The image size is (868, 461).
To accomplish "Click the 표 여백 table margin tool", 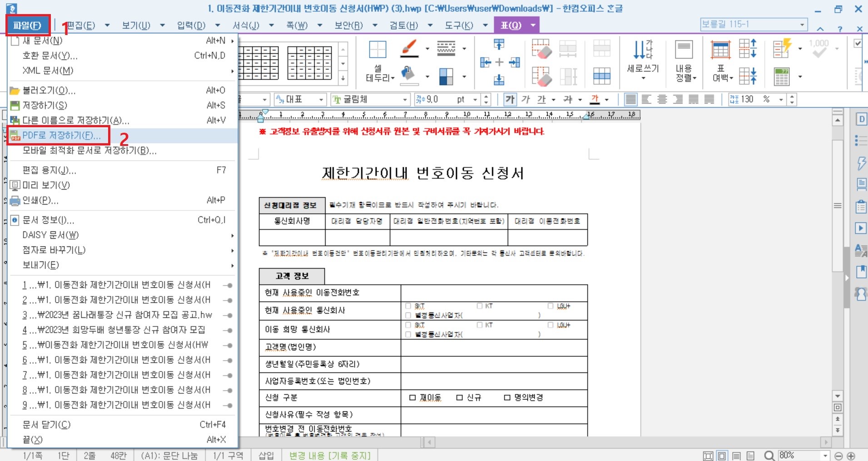I will coord(722,60).
